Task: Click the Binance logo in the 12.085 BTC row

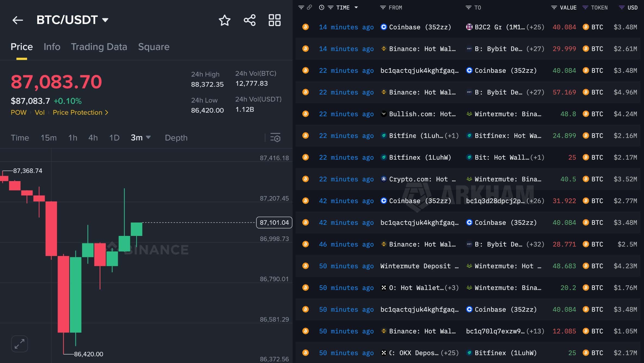Action: coord(384,331)
